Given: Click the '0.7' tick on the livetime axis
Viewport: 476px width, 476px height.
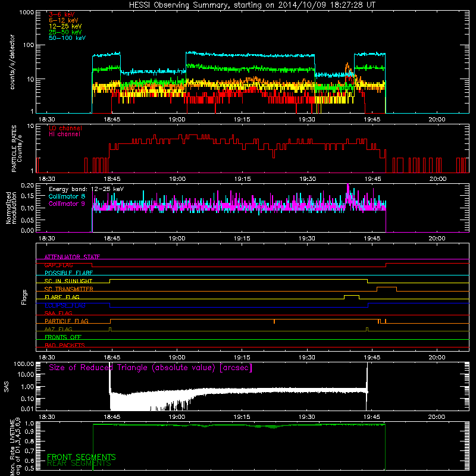Looking at the screenshot, I should click(29, 451).
